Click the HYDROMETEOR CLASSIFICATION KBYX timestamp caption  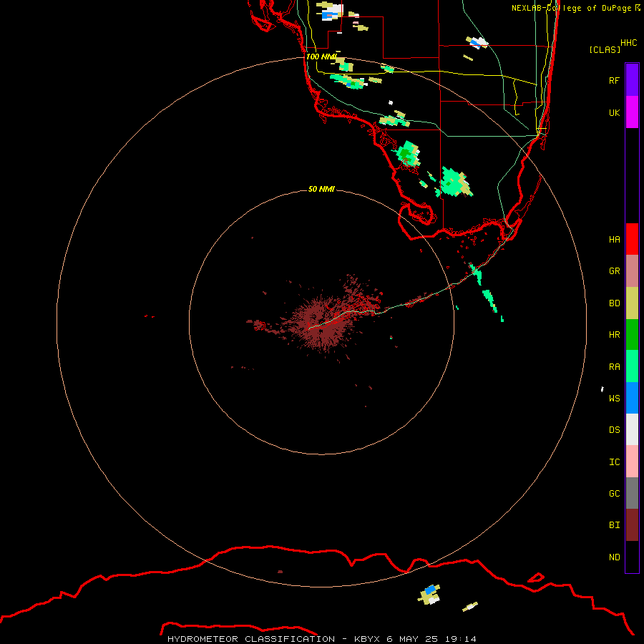point(321,639)
